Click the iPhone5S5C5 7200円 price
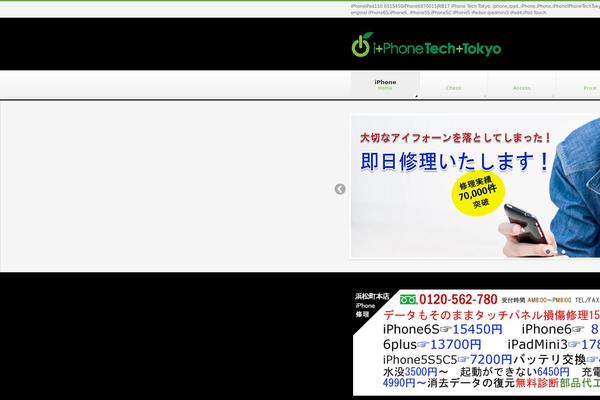Screen dimensions: 600x400 click(447, 359)
